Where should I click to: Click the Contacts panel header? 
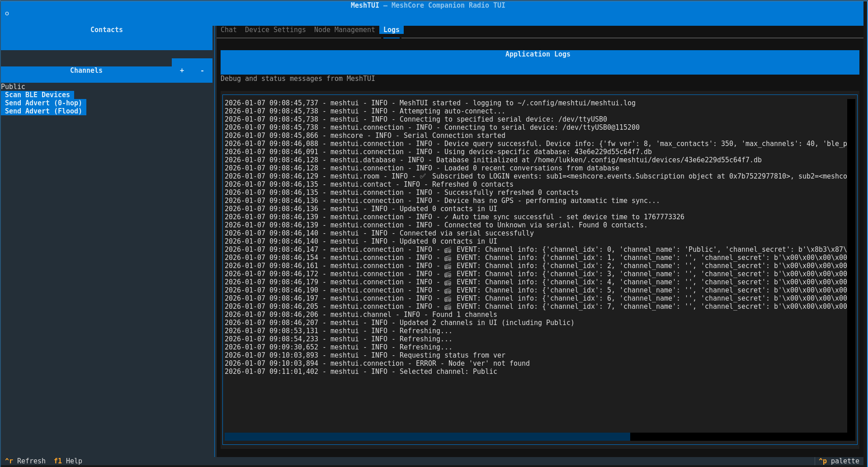[106, 30]
